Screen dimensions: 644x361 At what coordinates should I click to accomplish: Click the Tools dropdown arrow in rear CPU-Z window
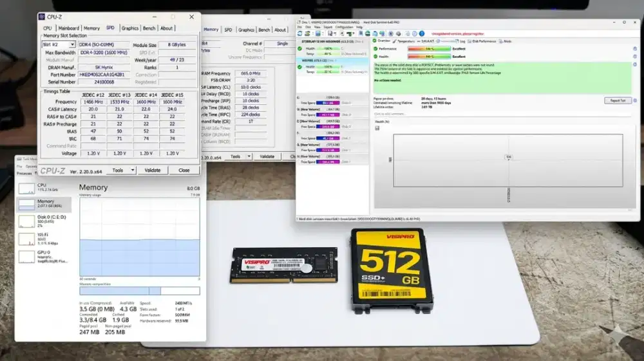(x=249, y=156)
